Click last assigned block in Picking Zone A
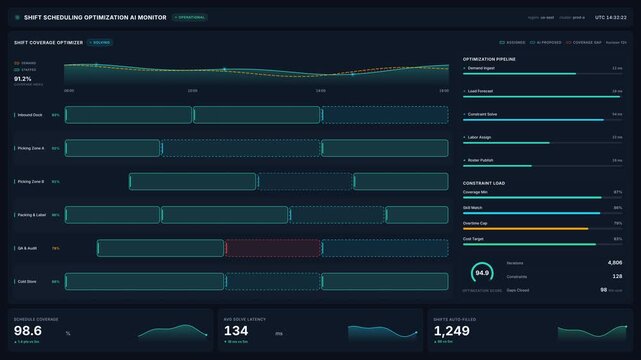 coord(385,148)
